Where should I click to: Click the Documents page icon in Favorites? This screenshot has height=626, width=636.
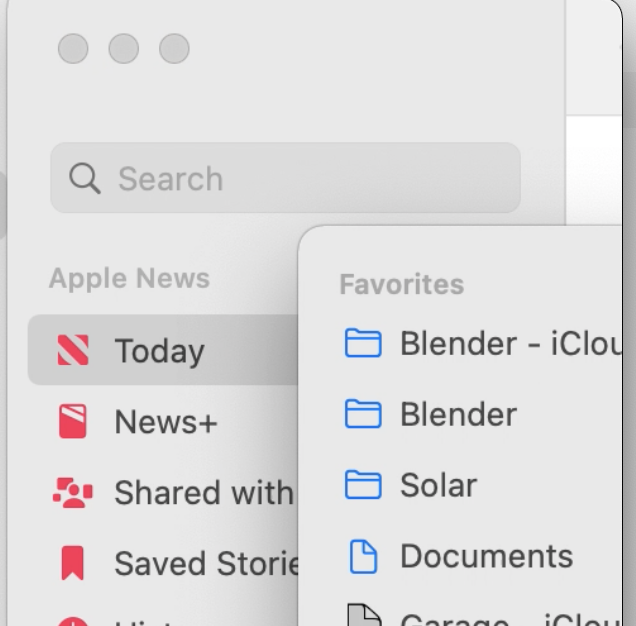coord(363,556)
